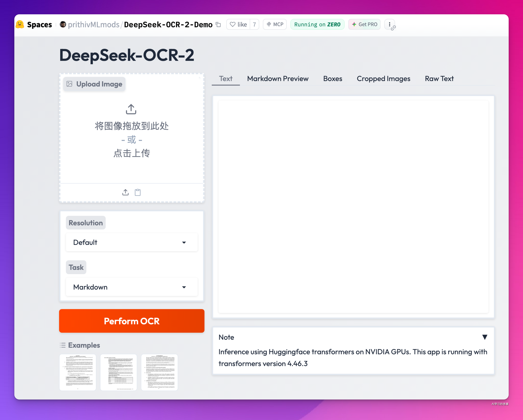Click the prithivMLmods avatar icon
Viewport: 523px width, 420px height.
(63, 24)
